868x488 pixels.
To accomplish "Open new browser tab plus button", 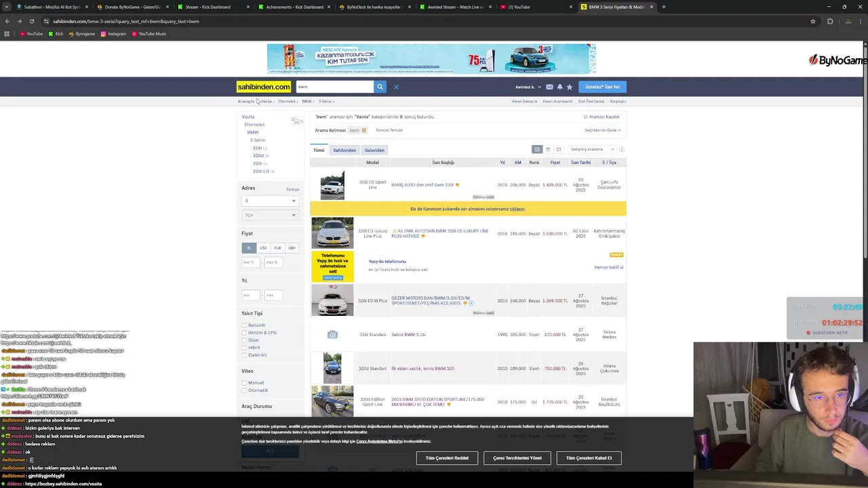I will (x=663, y=7).
